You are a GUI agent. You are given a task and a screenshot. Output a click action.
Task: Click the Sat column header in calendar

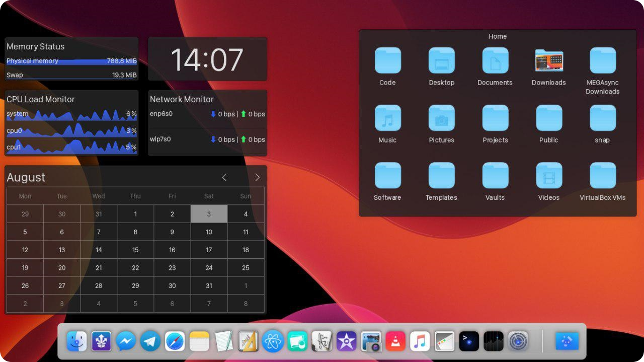(x=209, y=196)
